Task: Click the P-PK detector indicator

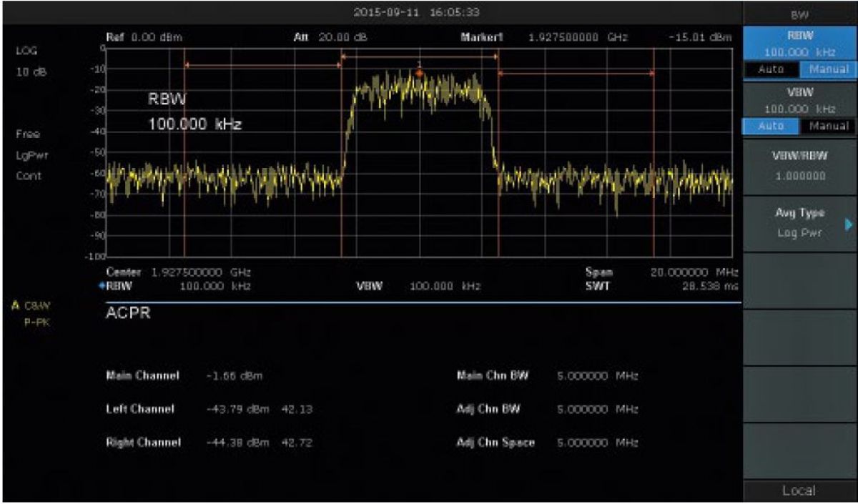Action: (x=37, y=321)
